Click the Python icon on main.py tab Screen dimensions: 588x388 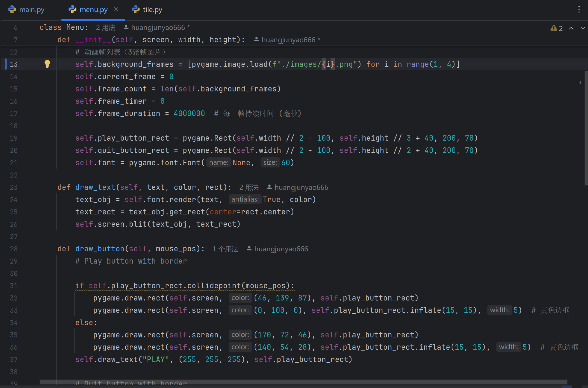tap(12, 10)
